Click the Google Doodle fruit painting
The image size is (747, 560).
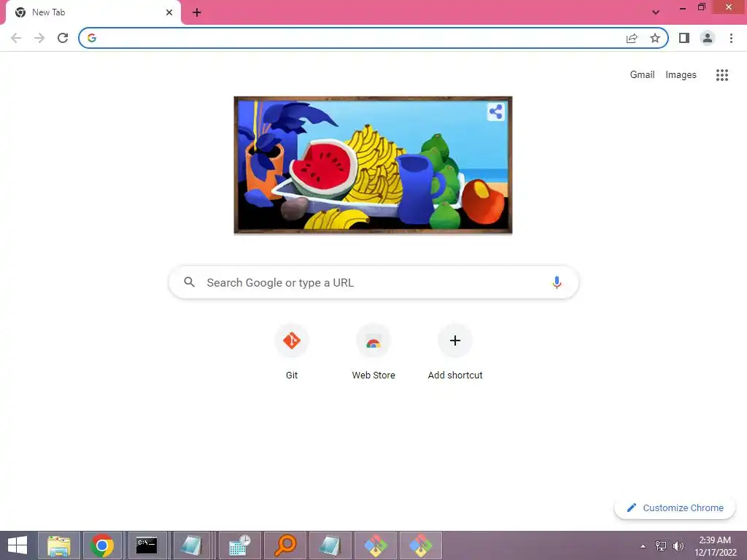(373, 165)
